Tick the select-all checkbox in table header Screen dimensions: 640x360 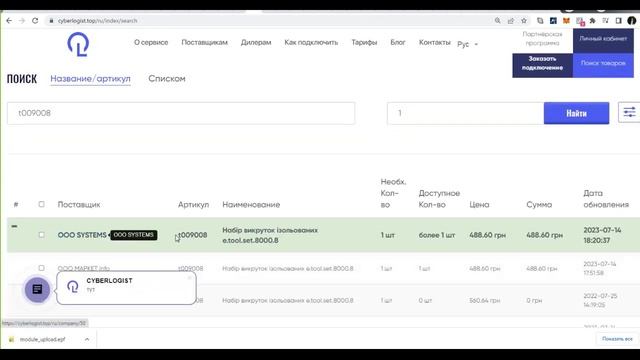click(41, 204)
